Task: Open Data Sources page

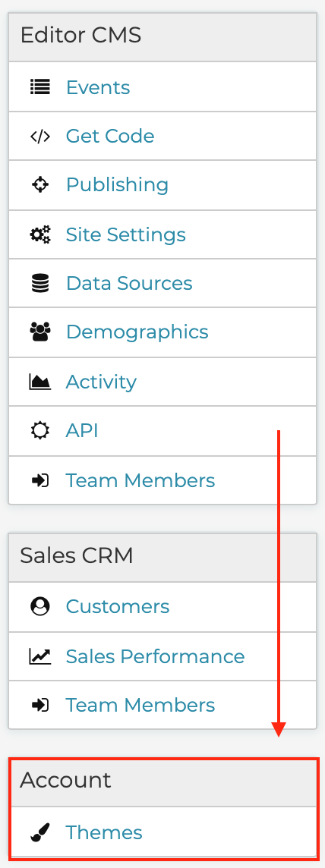Action: tap(129, 284)
